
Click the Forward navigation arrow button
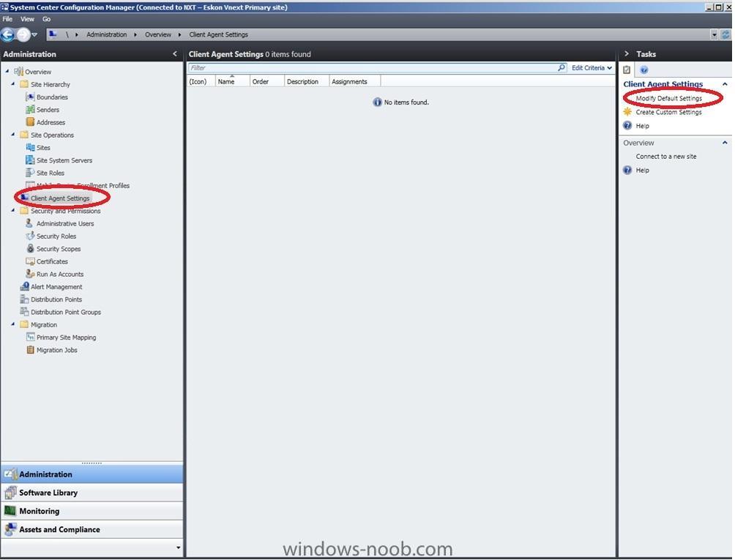[x=23, y=34]
